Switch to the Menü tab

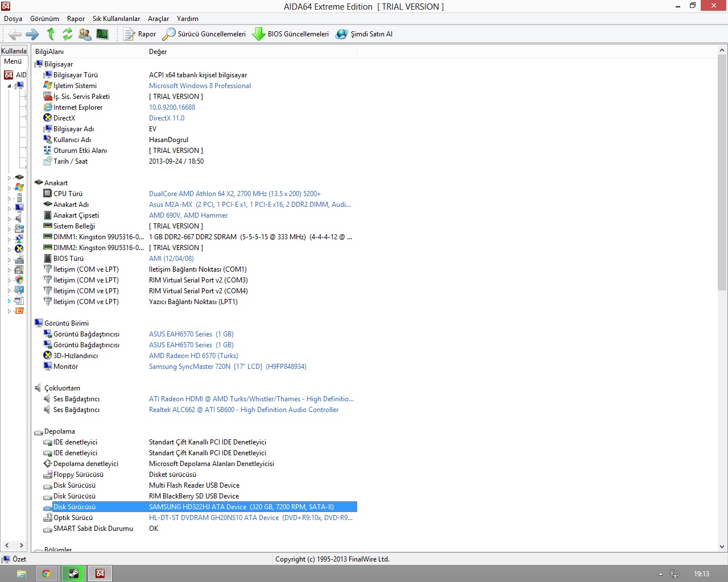pos(13,61)
